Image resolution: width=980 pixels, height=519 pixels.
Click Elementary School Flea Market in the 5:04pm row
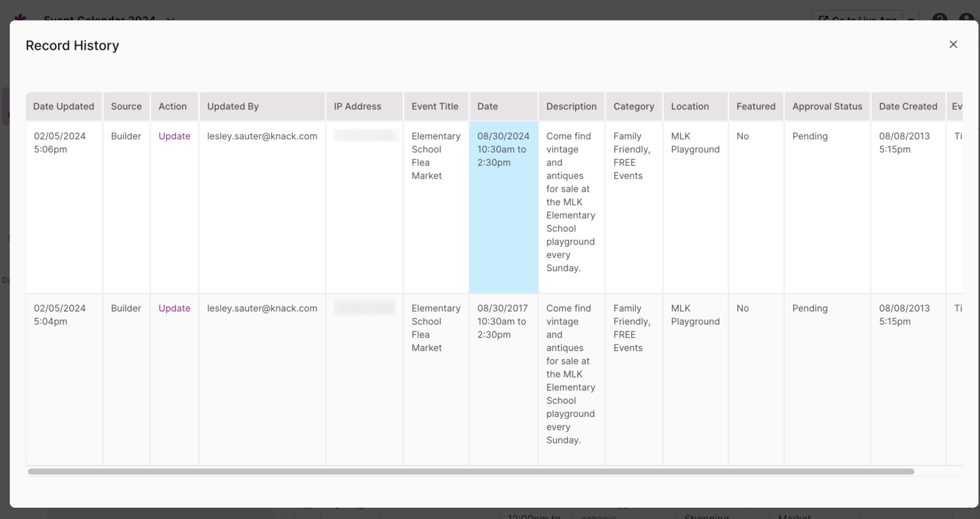[x=436, y=327]
